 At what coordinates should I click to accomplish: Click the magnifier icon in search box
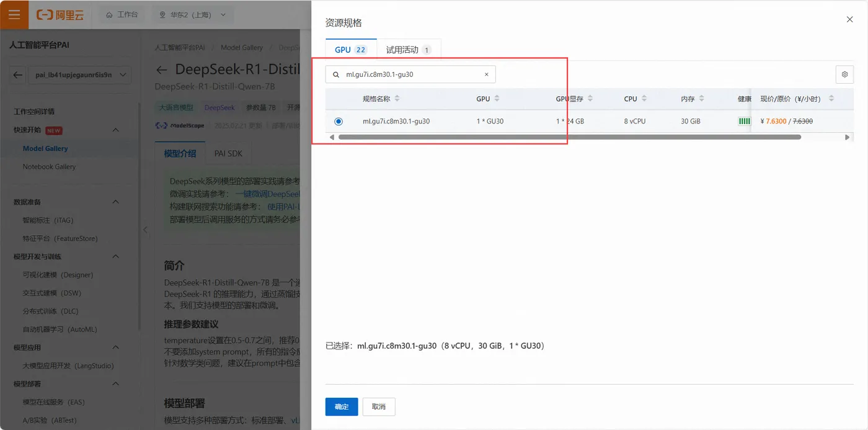[336, 74]
